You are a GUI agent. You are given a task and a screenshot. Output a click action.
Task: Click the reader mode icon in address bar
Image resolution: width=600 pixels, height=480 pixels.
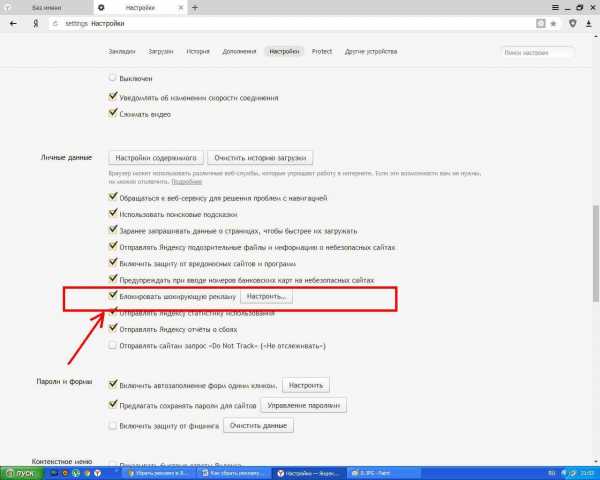(540, 23)
